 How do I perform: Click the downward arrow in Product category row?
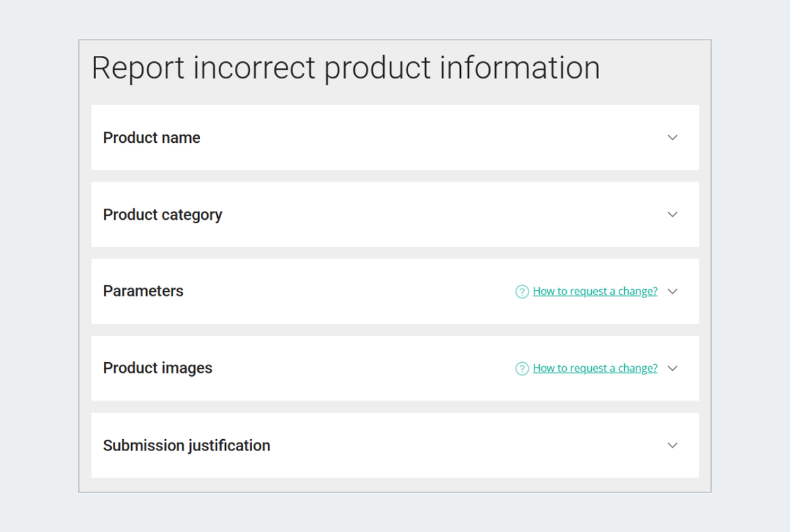tap(672, 214)
